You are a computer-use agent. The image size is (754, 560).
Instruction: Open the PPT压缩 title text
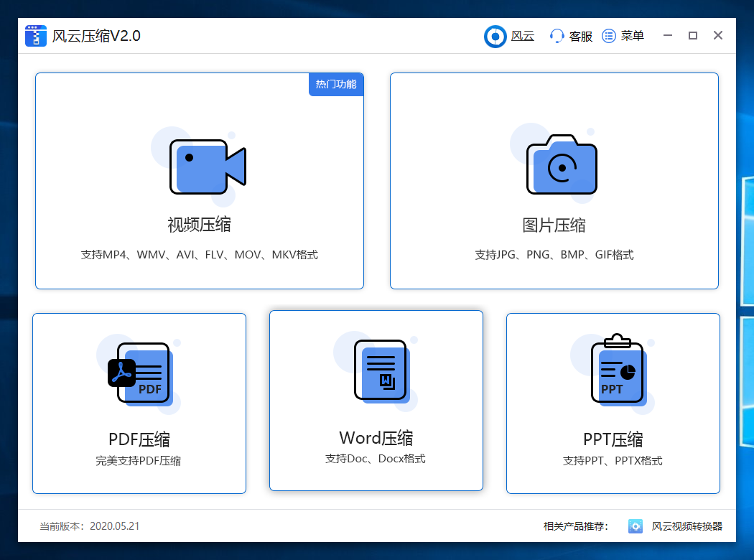613,439
